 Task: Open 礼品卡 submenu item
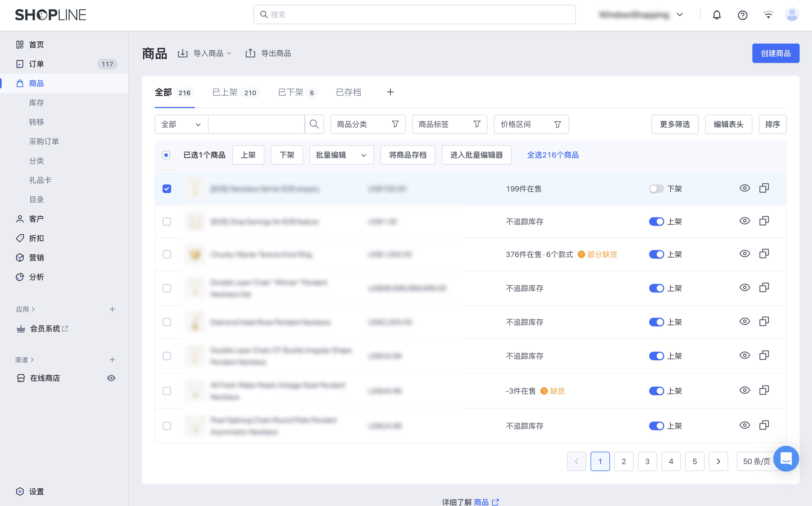(x=40, y=180)
